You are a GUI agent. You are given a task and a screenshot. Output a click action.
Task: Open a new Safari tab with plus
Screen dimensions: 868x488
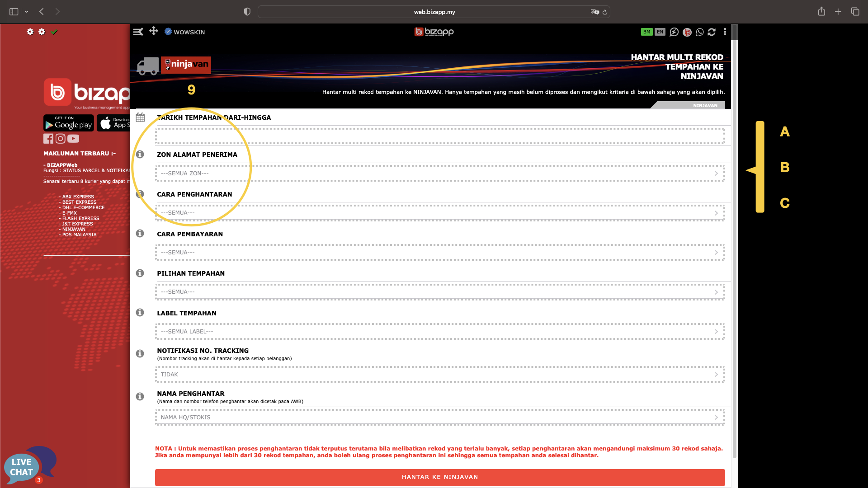click(x=838, y=12)
